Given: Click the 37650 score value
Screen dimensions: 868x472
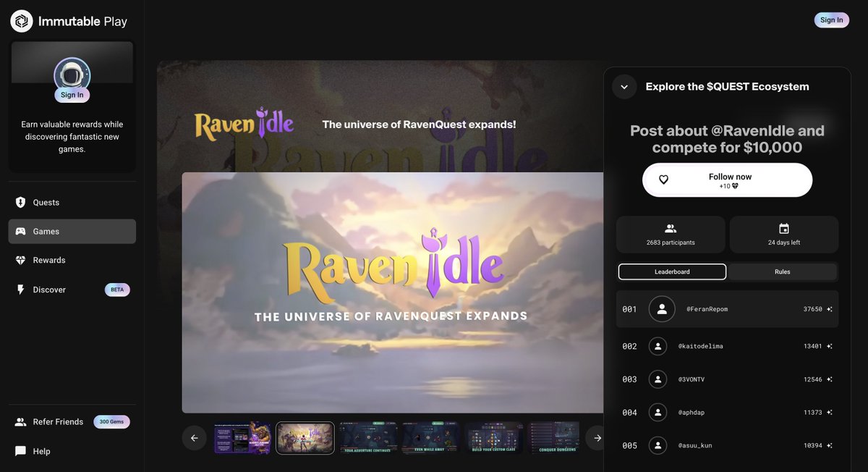Looking at the screenshot, I should (x=812, y=309).
